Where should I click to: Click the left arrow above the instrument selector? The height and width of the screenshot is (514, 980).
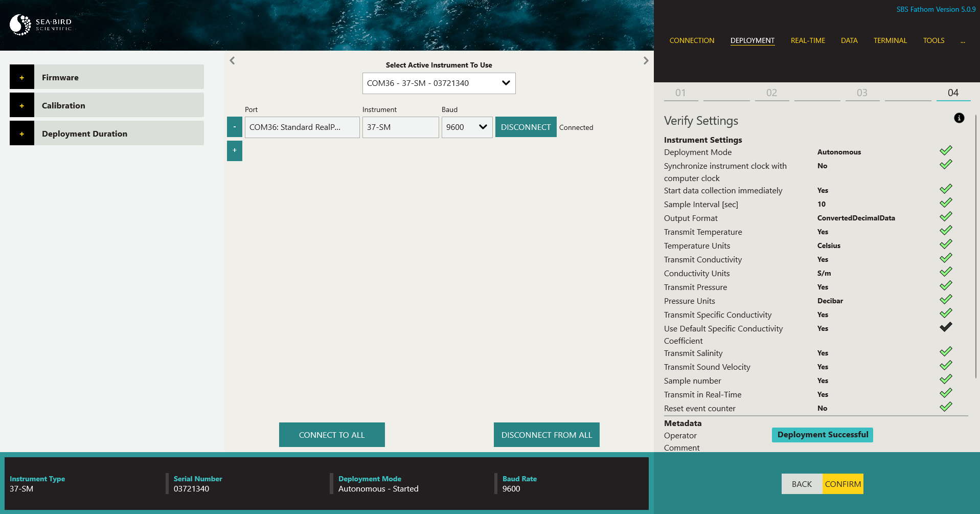pos(232,60)
